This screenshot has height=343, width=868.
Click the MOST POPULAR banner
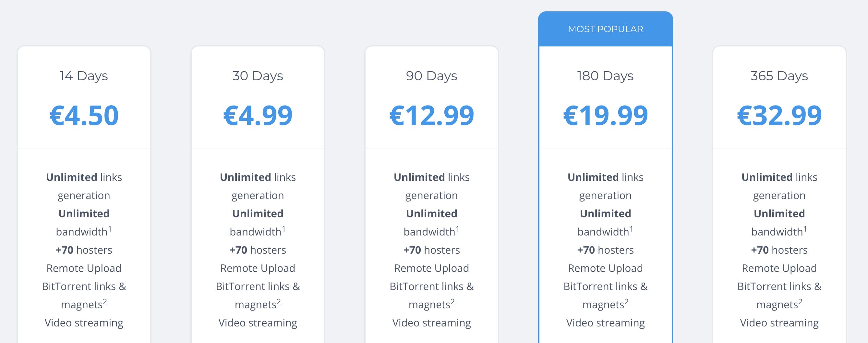pos(605,29)
